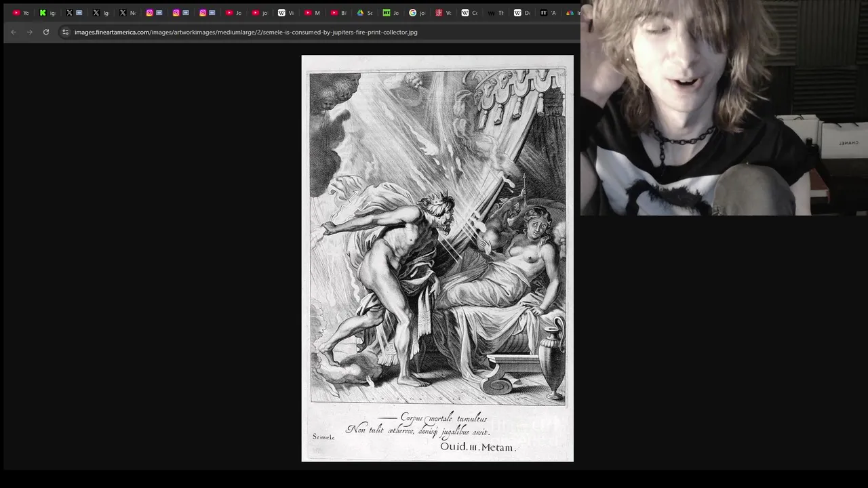Go forward using the browser forward arrow
Screen dimensions: 868x488
click(x=30, y=32)
